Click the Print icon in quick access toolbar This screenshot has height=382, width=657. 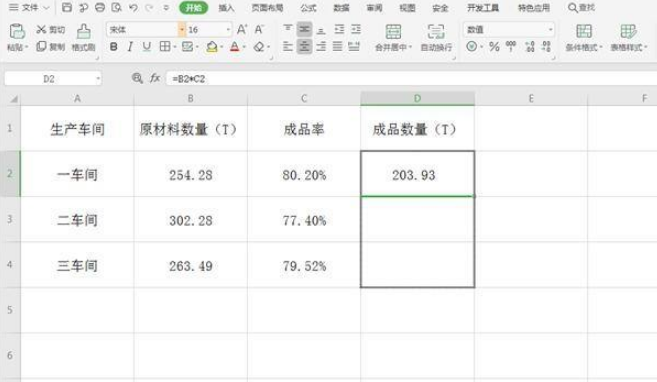100,8
